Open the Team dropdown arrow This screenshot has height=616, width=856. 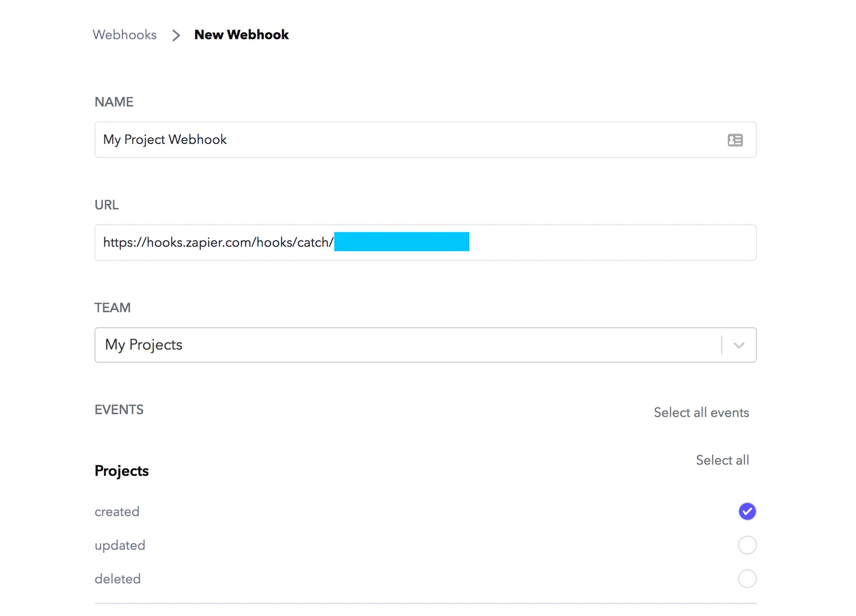coord(739,345)
